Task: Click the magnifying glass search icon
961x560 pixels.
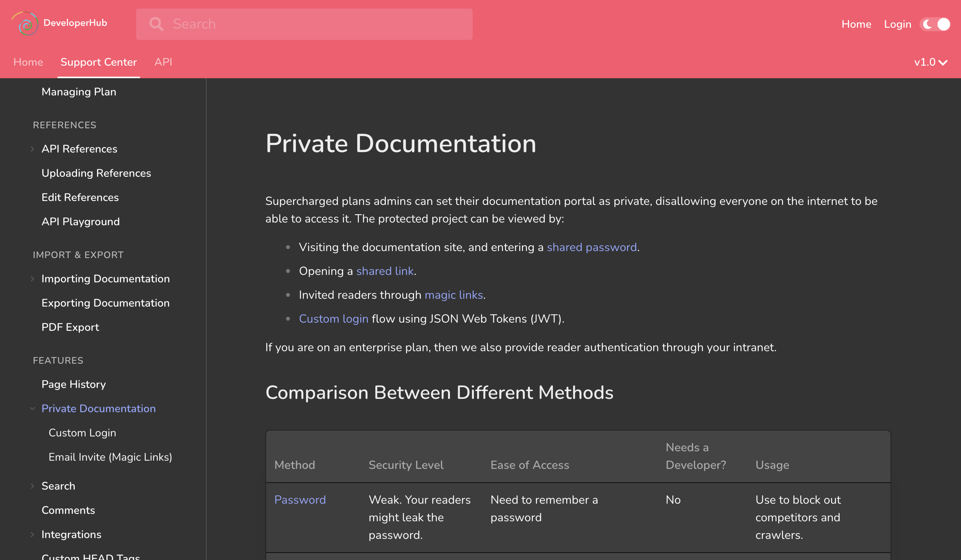Action: pos(156,24)
